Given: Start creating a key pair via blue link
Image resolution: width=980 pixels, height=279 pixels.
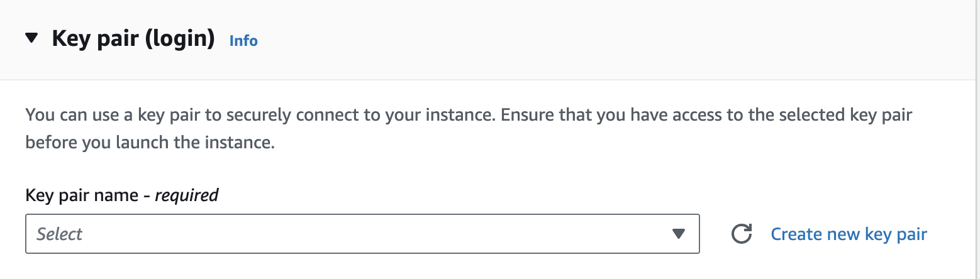Looking at the screenshot, I should [x=849, y=234].
